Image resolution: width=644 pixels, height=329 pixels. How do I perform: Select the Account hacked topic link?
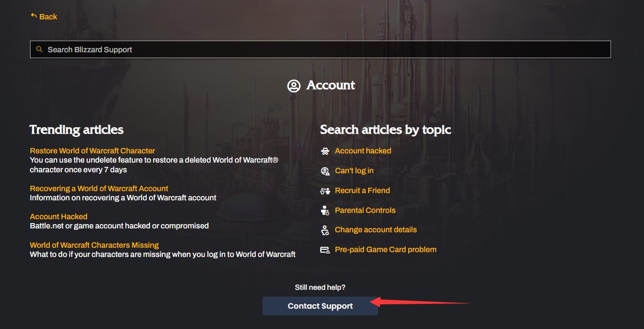click(x=363, y=151)
